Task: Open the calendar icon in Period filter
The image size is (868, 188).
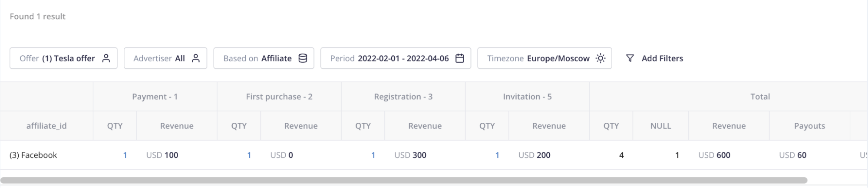Action: [459, 58]
